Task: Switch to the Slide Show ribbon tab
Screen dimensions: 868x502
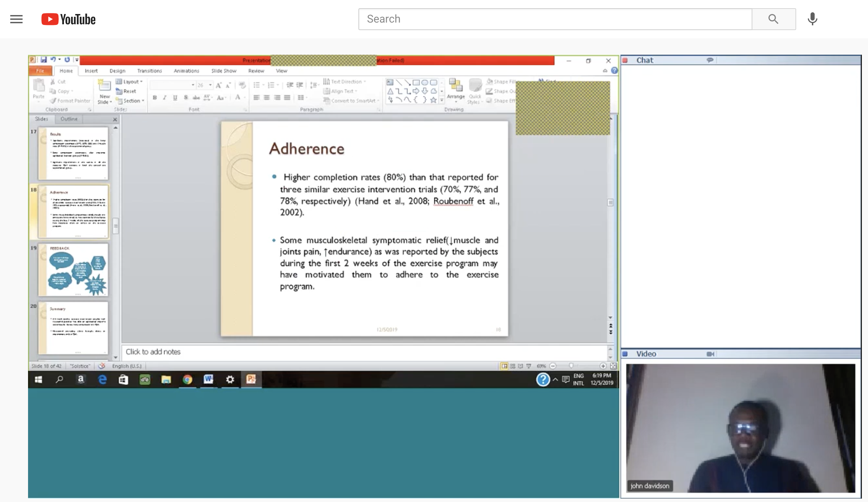Action: pos(224,70)
